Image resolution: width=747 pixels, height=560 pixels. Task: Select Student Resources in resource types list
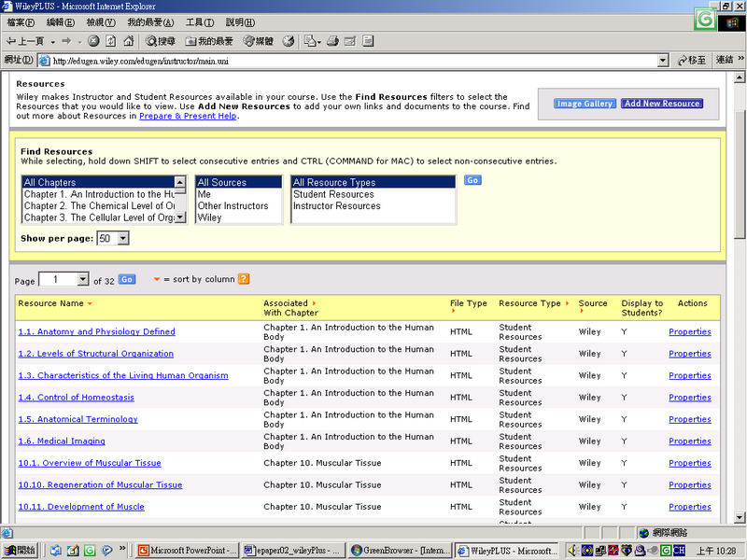373,194
